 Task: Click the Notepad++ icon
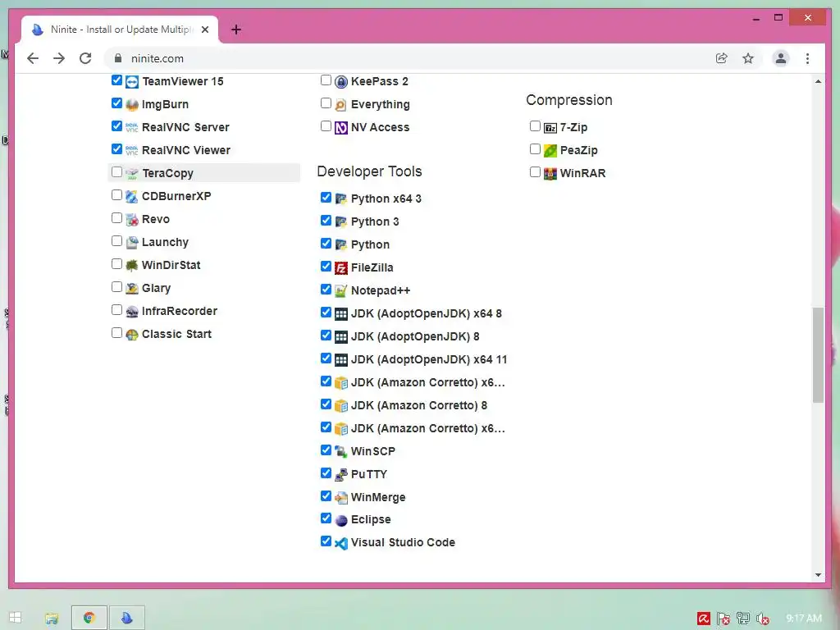pos(341,291)
